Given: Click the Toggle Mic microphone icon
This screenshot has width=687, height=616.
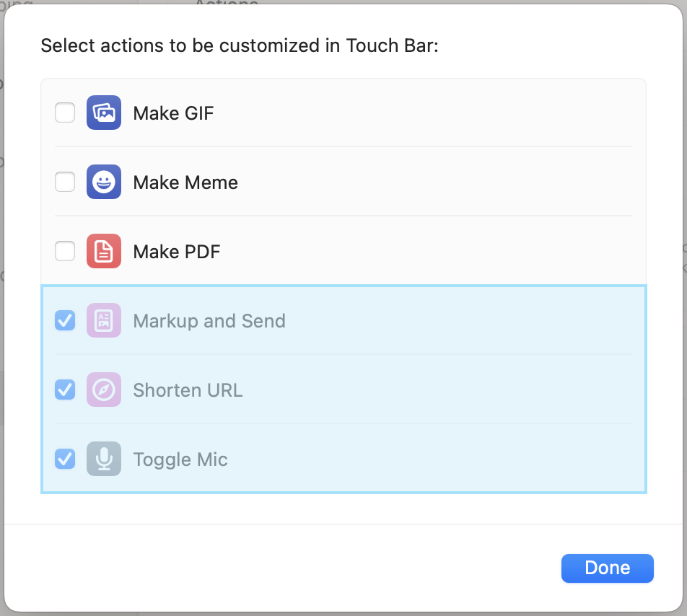Looking at the screenshot, I should [x=104, y=459].
